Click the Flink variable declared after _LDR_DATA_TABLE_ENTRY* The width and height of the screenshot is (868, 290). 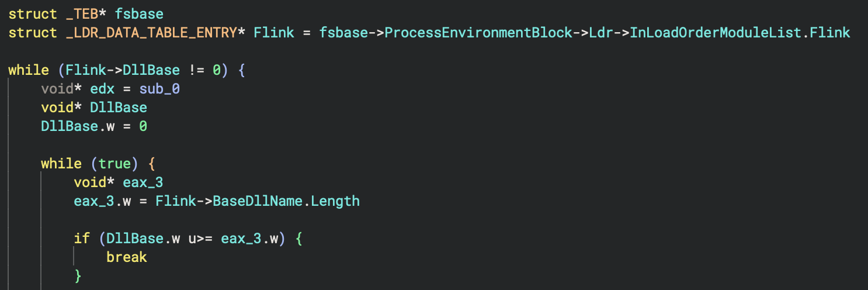(x=273, y=32)
